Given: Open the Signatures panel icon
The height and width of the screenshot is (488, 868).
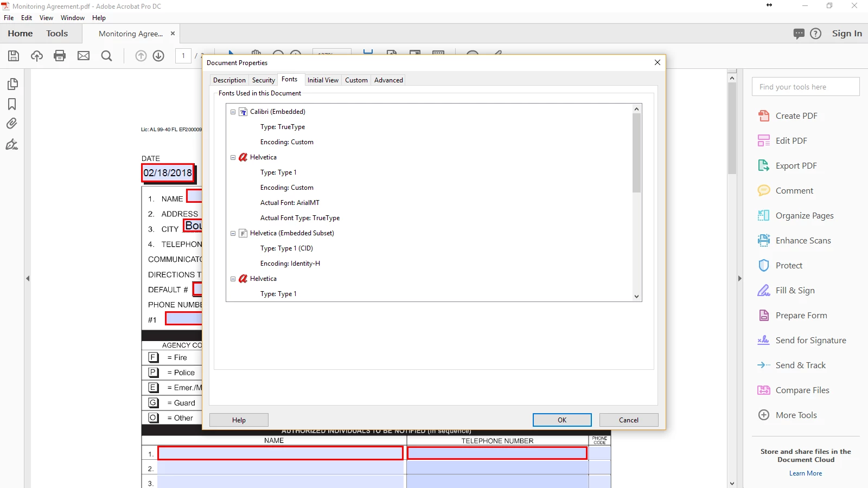Looking at the screenshot, I should [12, 144].
